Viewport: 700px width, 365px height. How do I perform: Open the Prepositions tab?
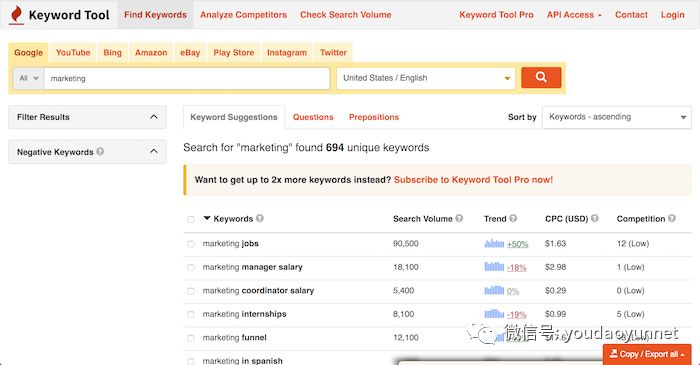pos(374,117)
